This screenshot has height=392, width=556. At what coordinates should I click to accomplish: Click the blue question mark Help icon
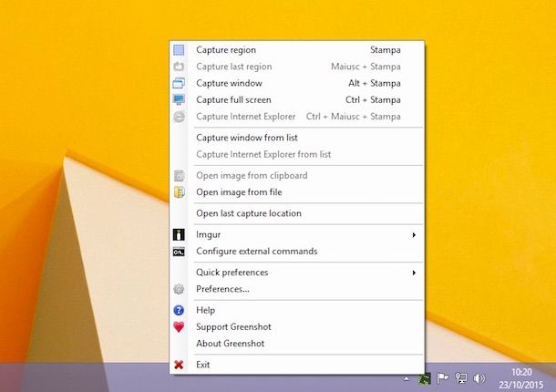tap(179, 310)
